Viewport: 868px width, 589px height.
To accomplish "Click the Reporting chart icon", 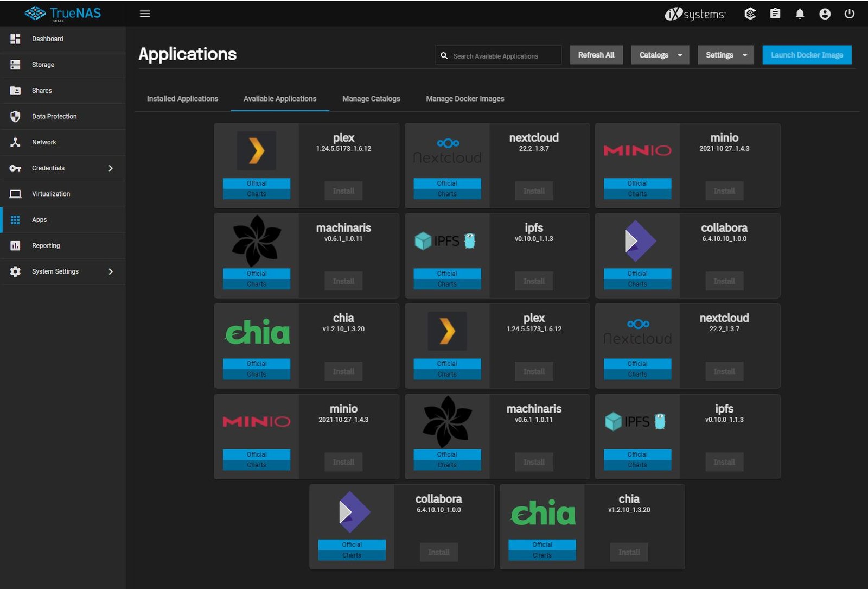I will point(15,245).
